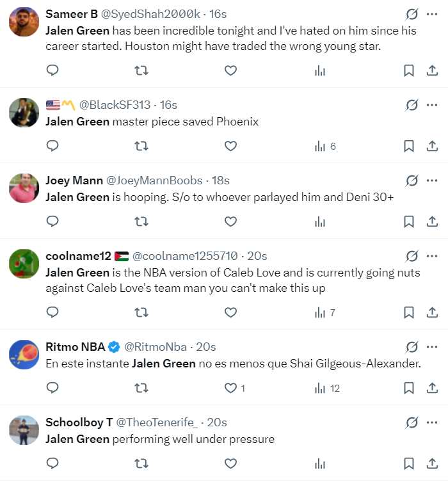Bookmark the Ritmo NBA tweet
This screenshot has height=482, width=448.
[x=408, y=389]
